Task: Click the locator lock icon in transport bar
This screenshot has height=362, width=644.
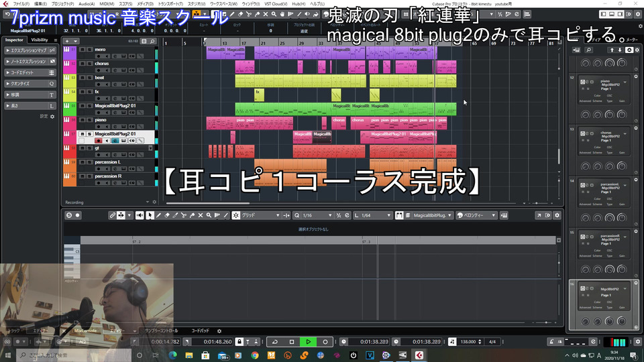Action: coord(239,341)
